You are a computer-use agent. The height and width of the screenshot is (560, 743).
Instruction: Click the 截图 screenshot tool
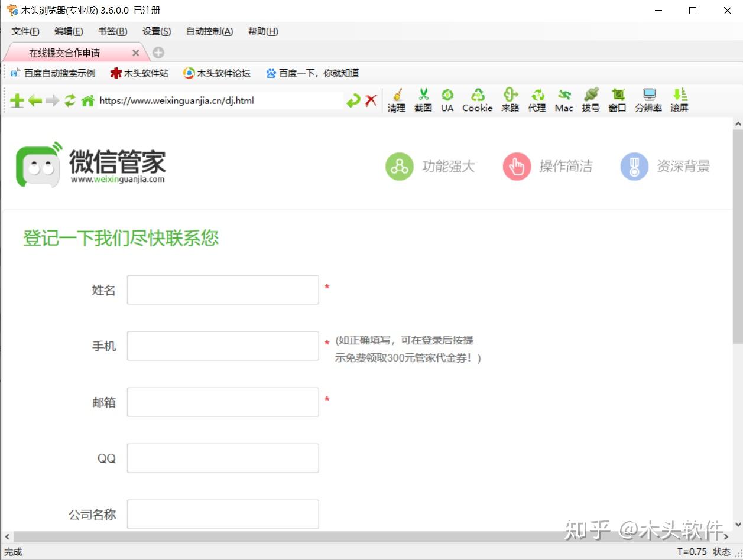point(423,100)
